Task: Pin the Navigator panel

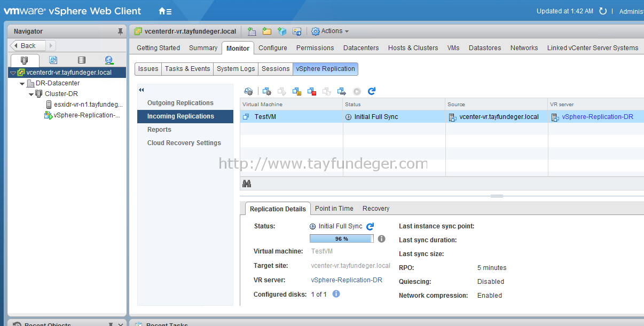Action: tap(120, 31)
